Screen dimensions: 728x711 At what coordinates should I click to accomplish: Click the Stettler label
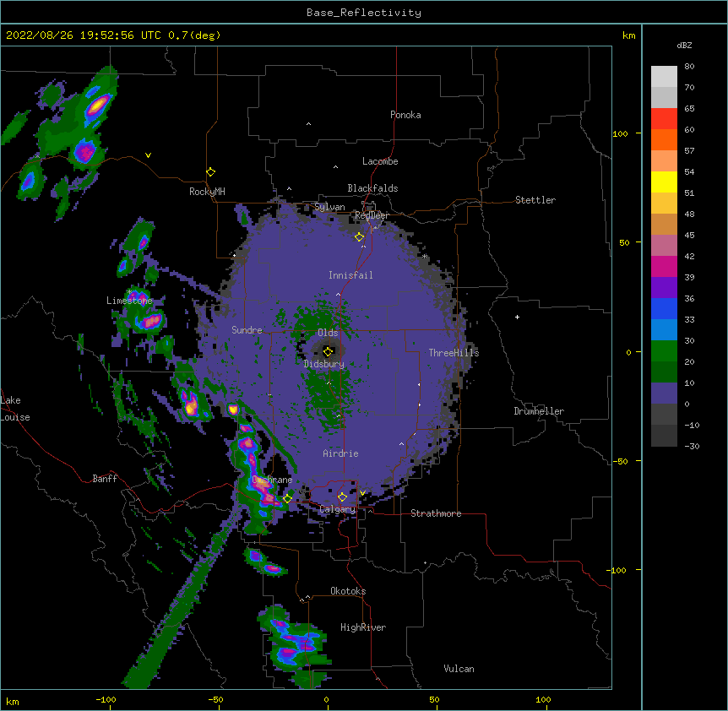pyautogui.click(x=535, y=200)
